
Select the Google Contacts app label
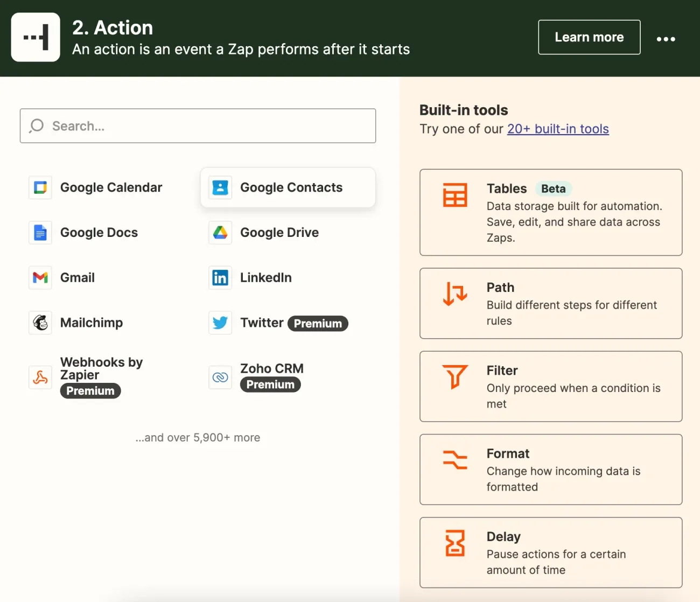tap(291, 187)
